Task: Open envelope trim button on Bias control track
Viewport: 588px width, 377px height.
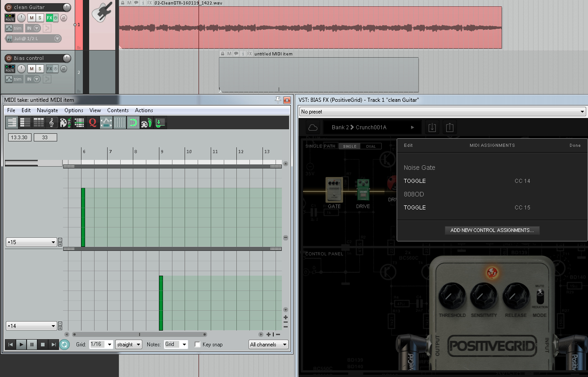Action: tap(14, 79)
